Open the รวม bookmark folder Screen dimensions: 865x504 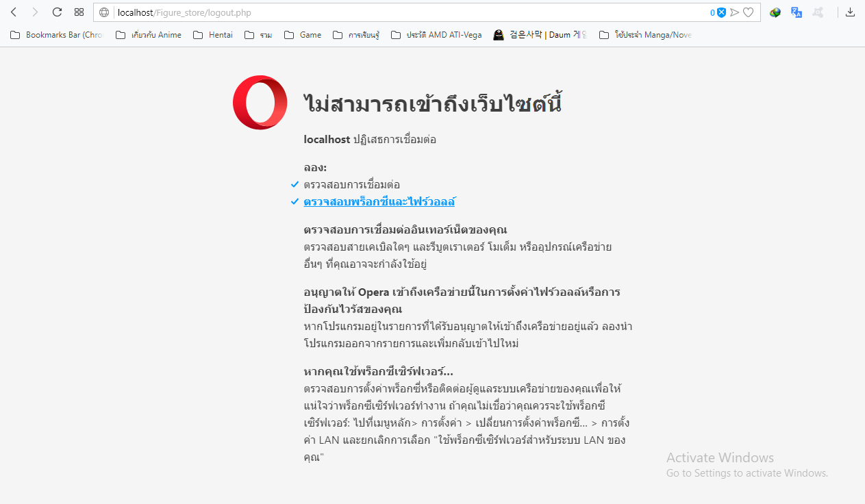click(x=258, y=35)
